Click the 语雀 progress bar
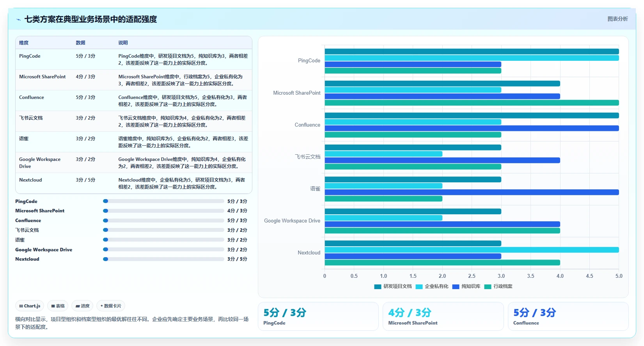Image resolution: width=644 pixels, height=346 pixels. (x=163, y=240)
